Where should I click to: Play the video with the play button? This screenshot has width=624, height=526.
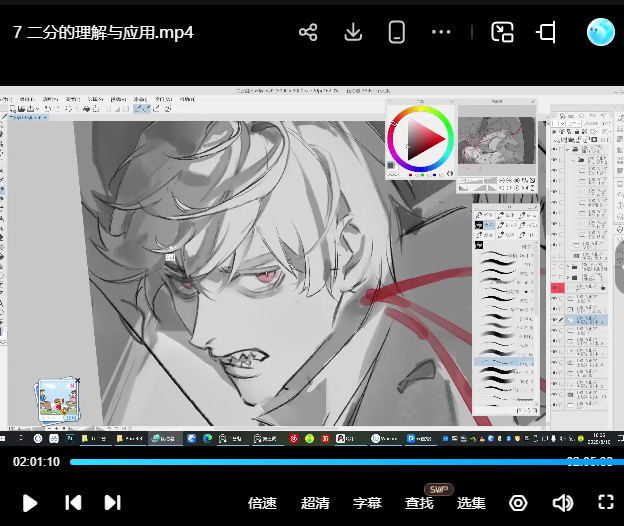coord(30,503)
